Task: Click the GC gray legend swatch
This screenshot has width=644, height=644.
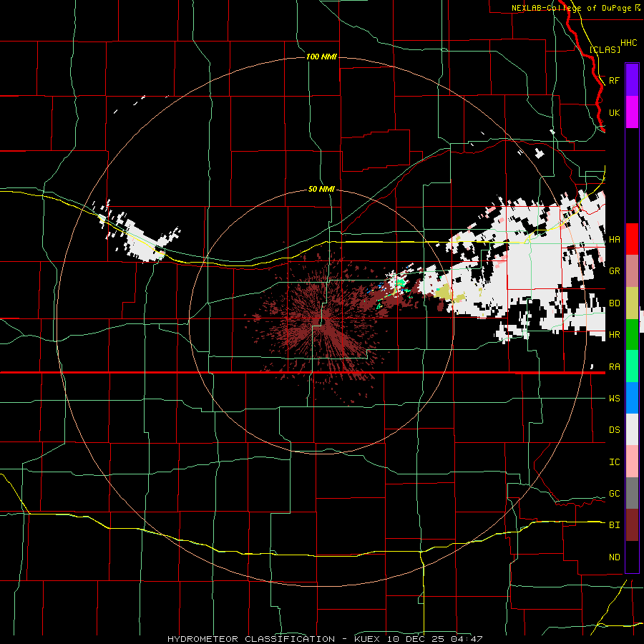Action: (632, 493)
